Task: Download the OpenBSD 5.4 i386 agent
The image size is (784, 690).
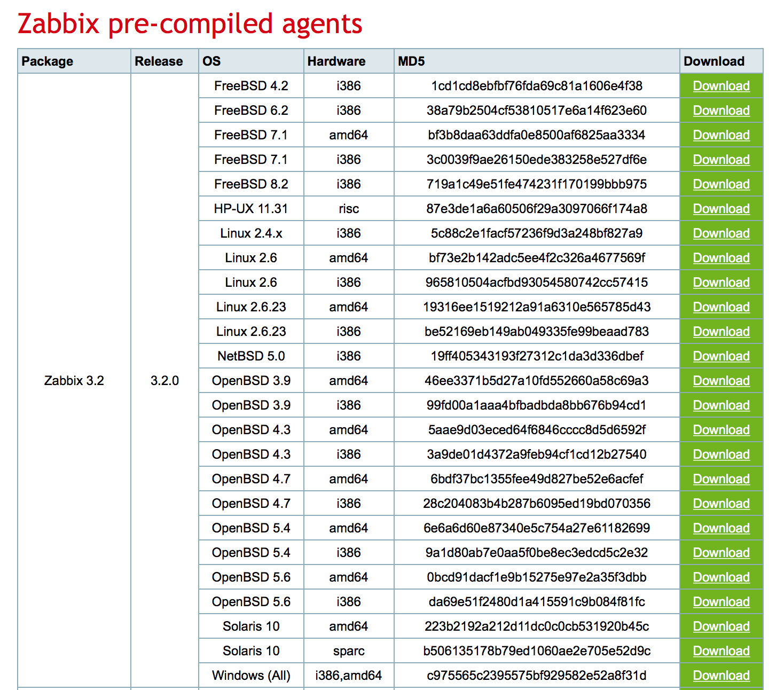Action: 721,553
